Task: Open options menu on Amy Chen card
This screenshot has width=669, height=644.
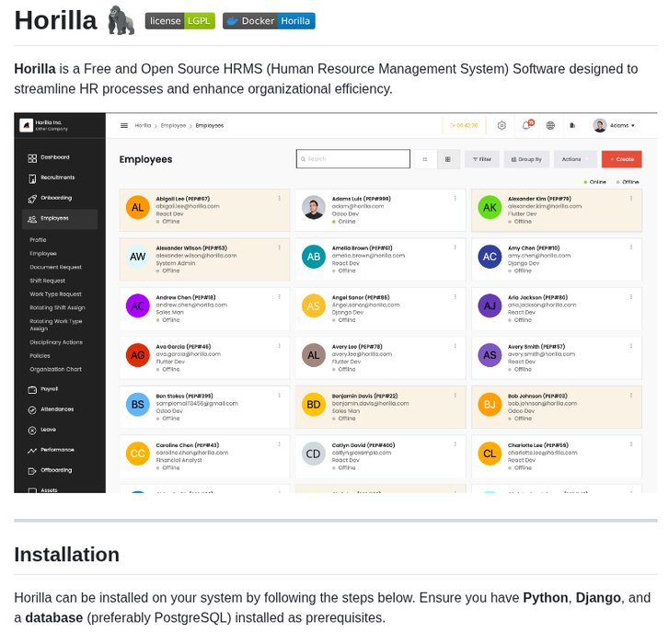Action: 631,247
